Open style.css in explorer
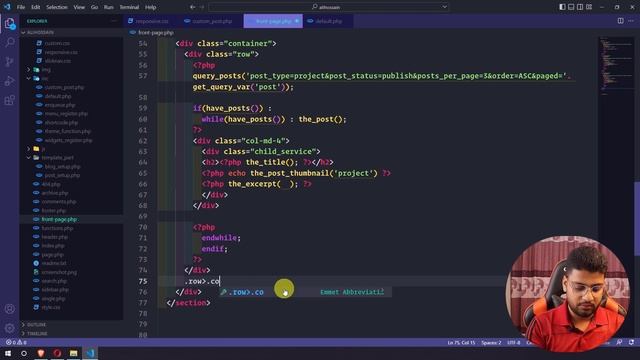Image resolution: width=640 pixels, height=360 pixels. pos(51,307)
